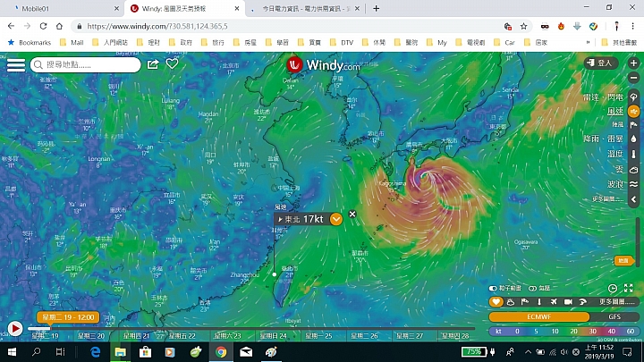644x362 pixels.
Task: Open the weather stations cloud-sun icon in bottom bar
Action: [511, 302]
